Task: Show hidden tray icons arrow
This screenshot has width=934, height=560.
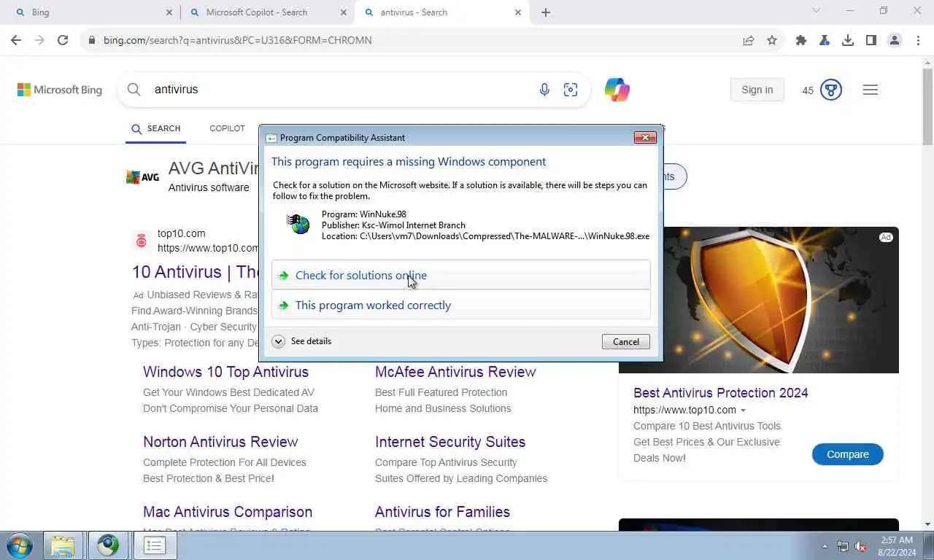Action: pyautogui.click(x=825, y=546)
